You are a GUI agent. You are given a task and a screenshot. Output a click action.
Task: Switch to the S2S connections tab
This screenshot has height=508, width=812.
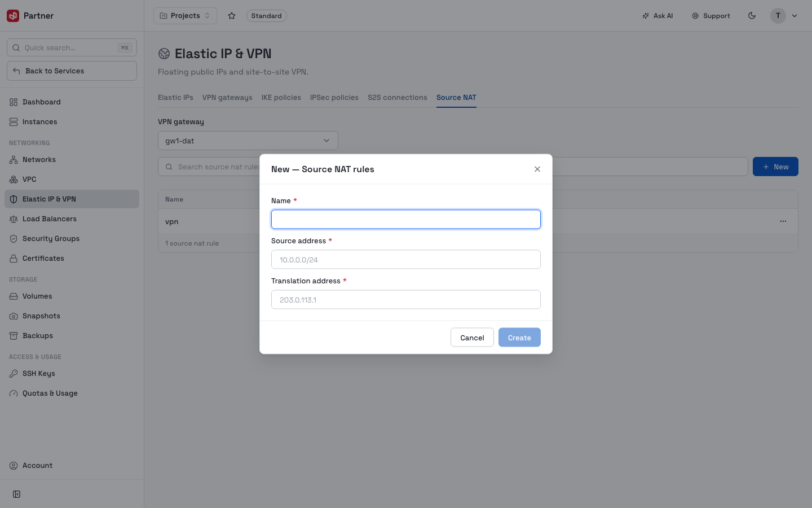click(x=398, y=98)
